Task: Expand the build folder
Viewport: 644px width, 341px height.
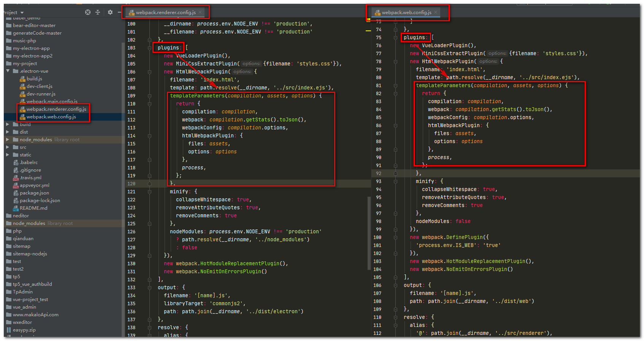Action: 8,124
